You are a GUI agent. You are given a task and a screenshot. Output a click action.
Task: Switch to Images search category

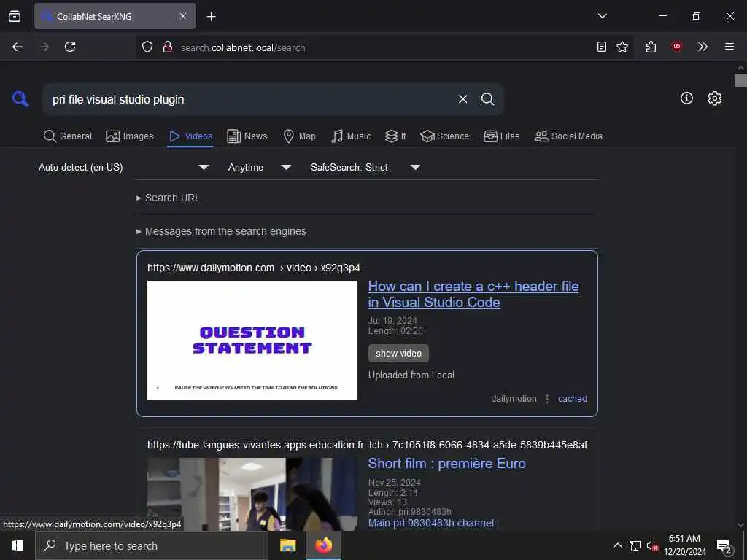pyautogui.click(x=130, y=136)
